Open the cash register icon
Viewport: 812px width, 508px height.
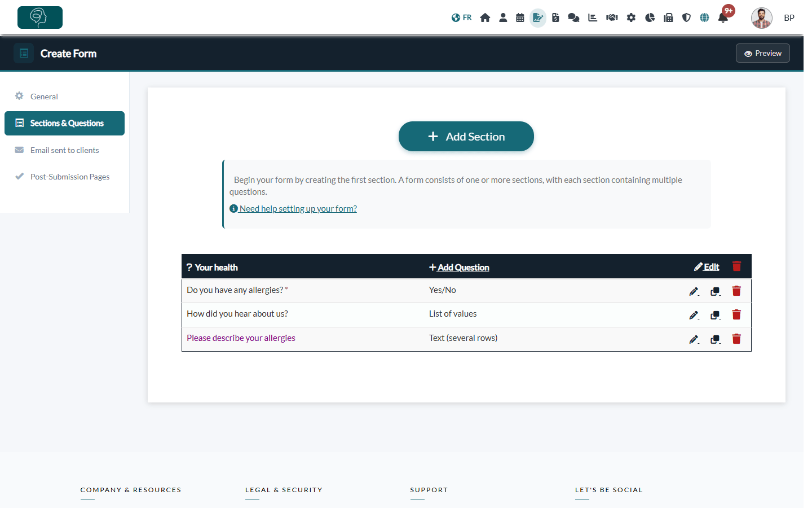(668, 17)
